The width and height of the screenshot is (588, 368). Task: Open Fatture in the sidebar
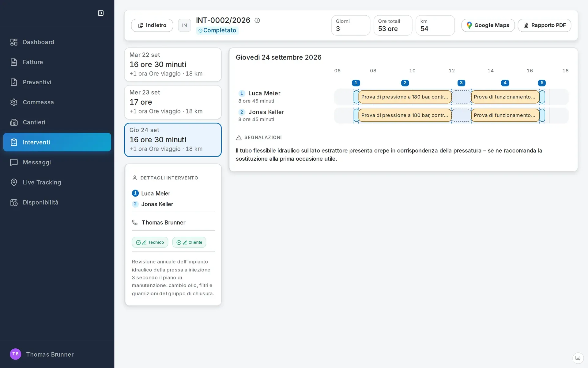click(x=57, y=62)
